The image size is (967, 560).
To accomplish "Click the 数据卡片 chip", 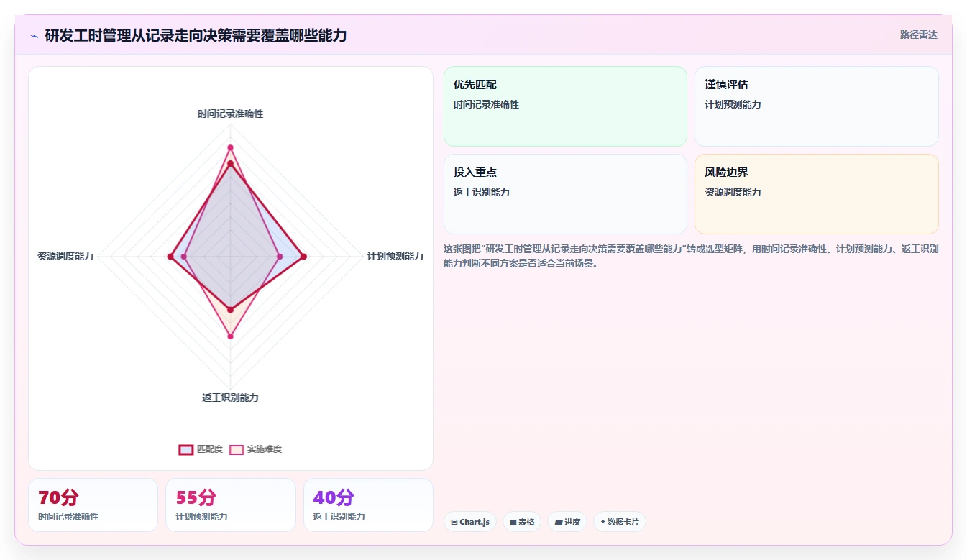I will (619, 522).
